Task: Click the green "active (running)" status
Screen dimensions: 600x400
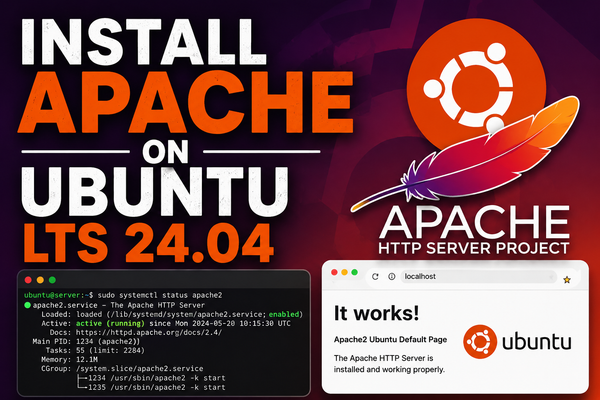Action: 110,323
